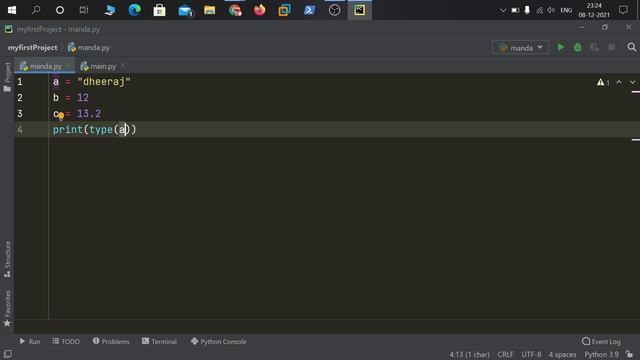This screenshot has width=640, height=360.
Task: Open the ENG language input switcher
Action: (566, 10)
